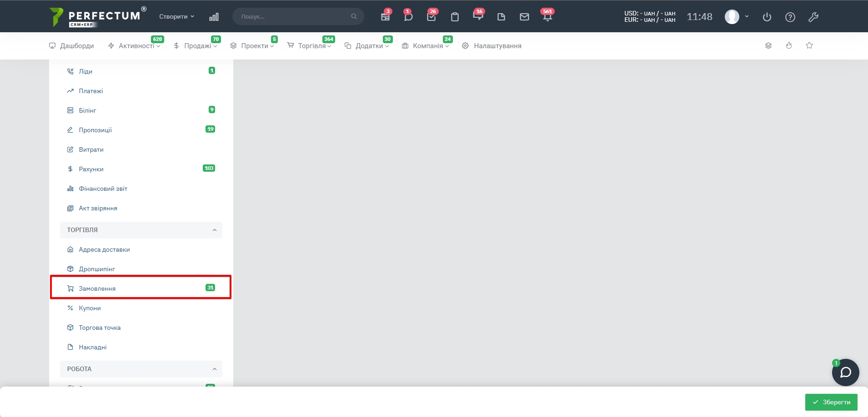Open the tasks checkbox icon with 26
Screen dimensions: 868x417
click(x=431, y=17)
